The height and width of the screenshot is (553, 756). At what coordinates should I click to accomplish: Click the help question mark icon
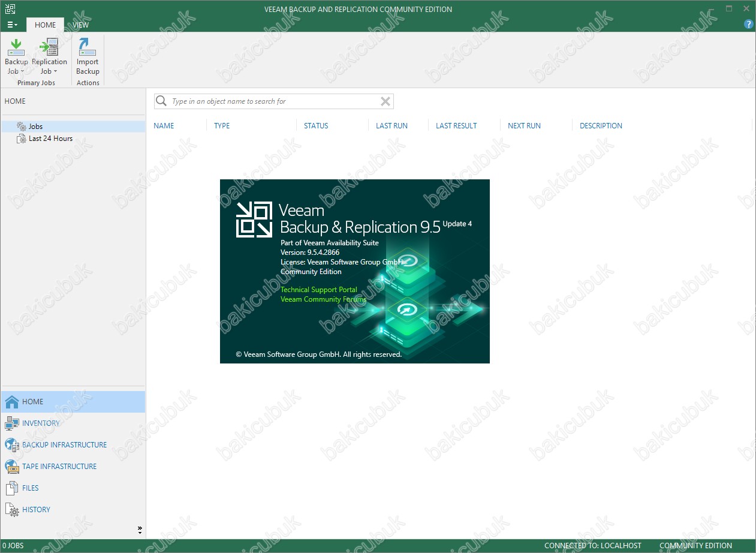pyautogui.click(x=748, y=25)
